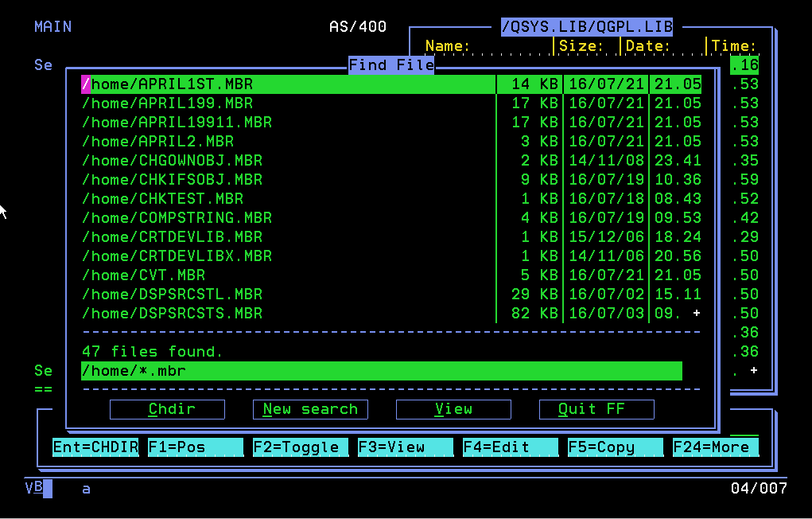Click the AS/400 title text
The height and width of the screenshot is (519, 812).
[358, 27]
